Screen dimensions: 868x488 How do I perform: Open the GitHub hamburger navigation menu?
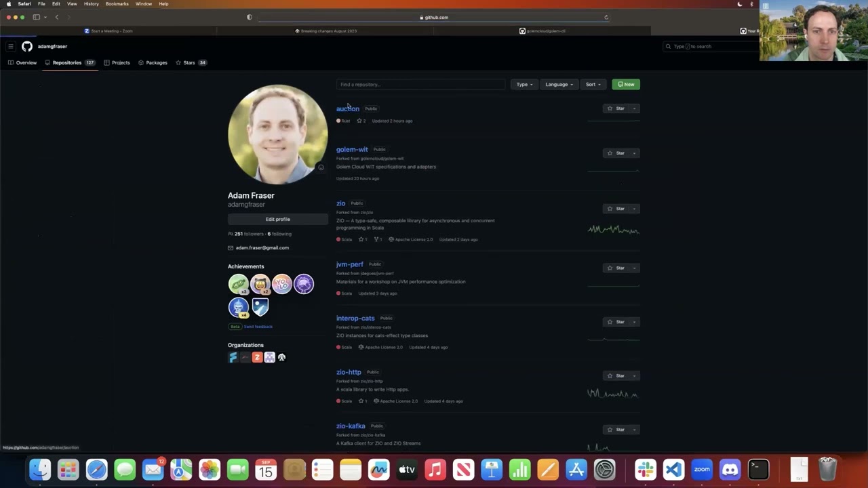coord(11,46)
